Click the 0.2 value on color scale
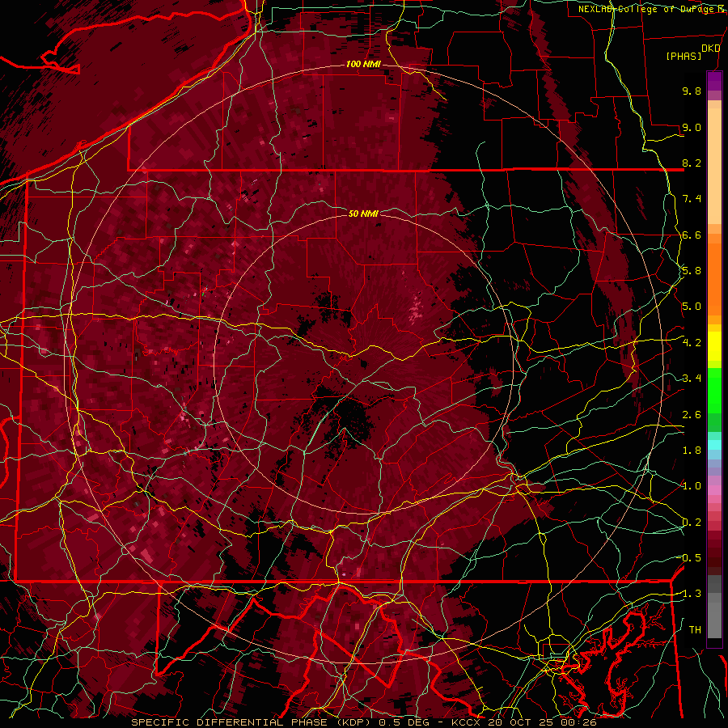The image size is (728, 728). click(x=692, y=523)
